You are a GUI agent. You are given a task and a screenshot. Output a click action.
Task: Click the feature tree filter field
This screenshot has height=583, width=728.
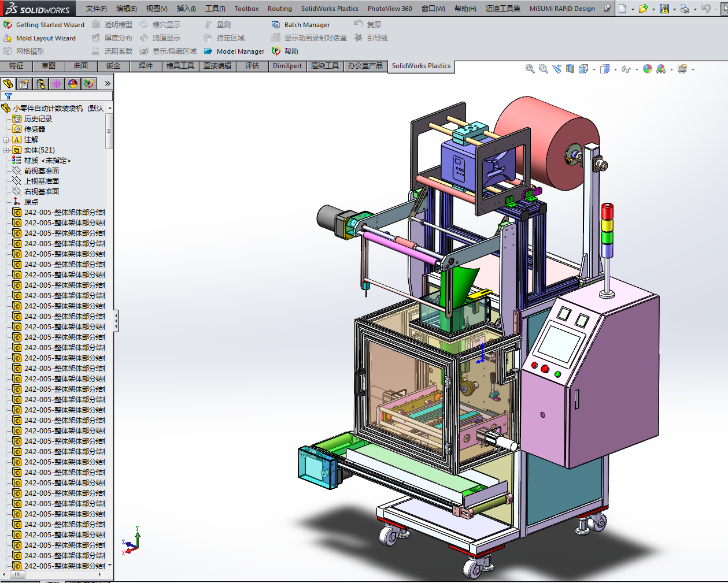(x=58, y=96)
